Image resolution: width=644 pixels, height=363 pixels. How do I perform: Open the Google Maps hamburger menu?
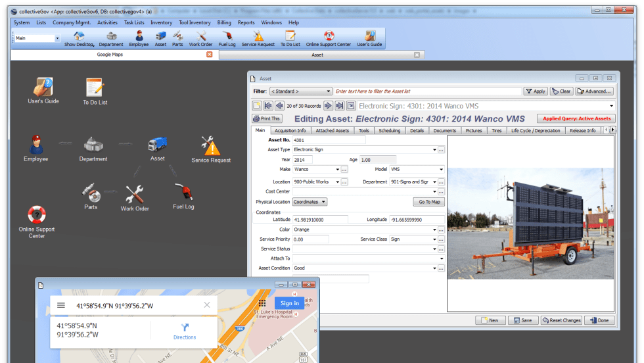(x=61, y=305)
